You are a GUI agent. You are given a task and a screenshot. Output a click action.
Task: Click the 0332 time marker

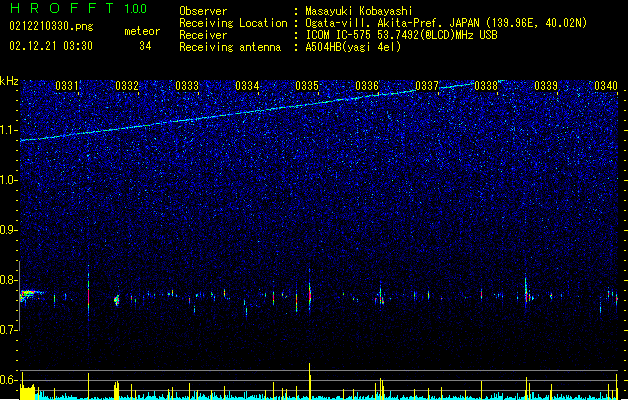127,86
